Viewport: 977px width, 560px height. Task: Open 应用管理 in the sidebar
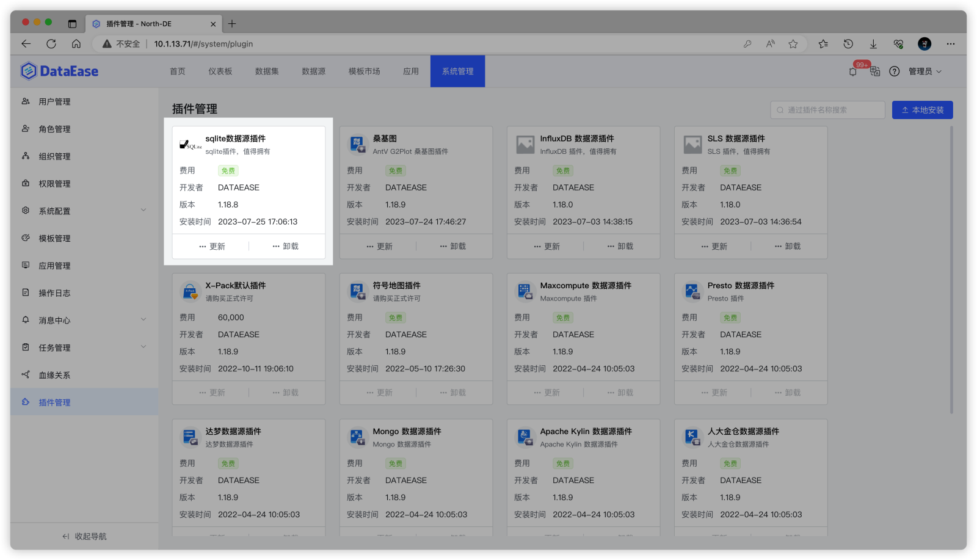click(x=84, y=266)
